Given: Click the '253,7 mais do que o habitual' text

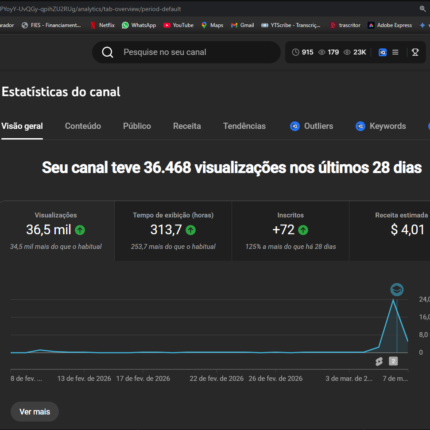Looking at the screenshot, I should pyautogui.click(x=173, y=247).
